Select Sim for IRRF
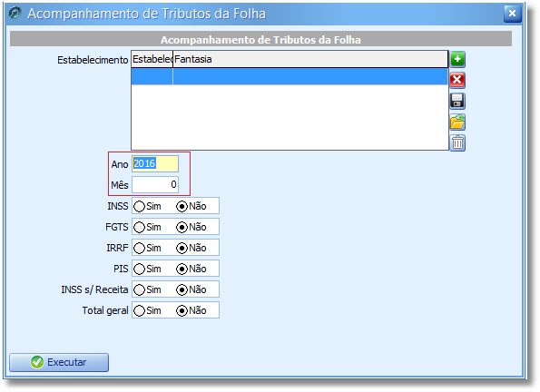The height and width of the screenshot is (392, 540). click(139, 248)
